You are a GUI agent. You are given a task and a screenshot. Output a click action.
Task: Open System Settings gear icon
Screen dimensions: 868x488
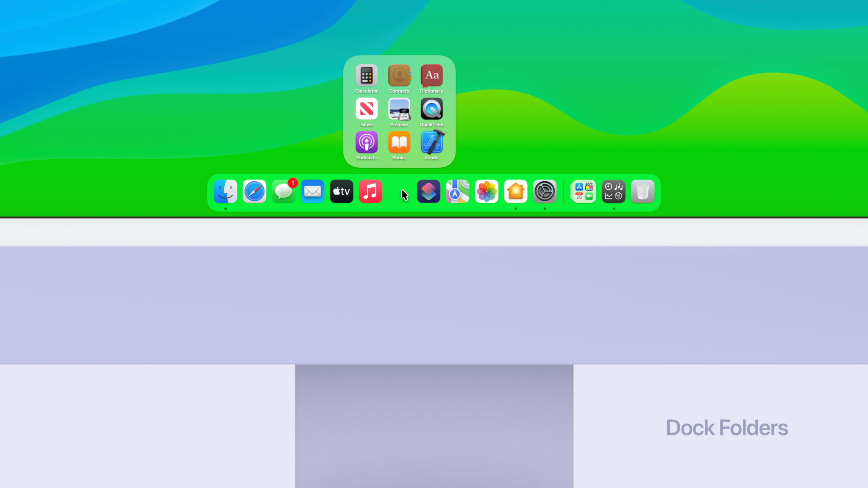[545, 191]
